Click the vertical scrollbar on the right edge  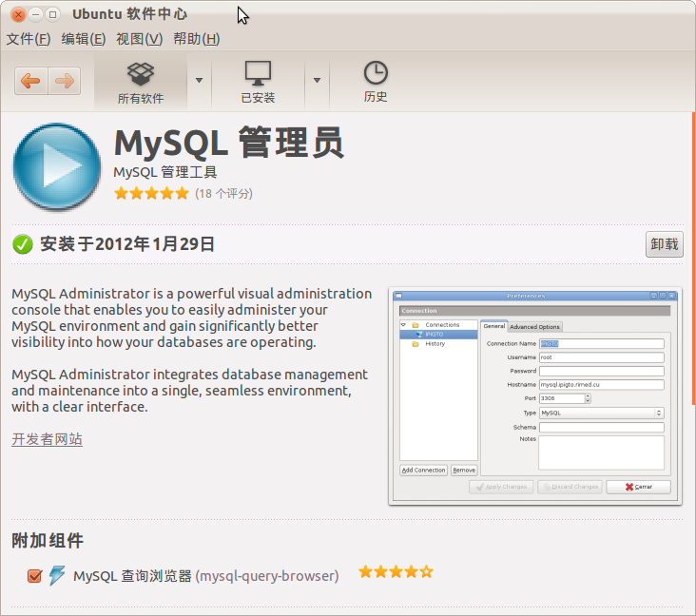click(x=693, y=259)
